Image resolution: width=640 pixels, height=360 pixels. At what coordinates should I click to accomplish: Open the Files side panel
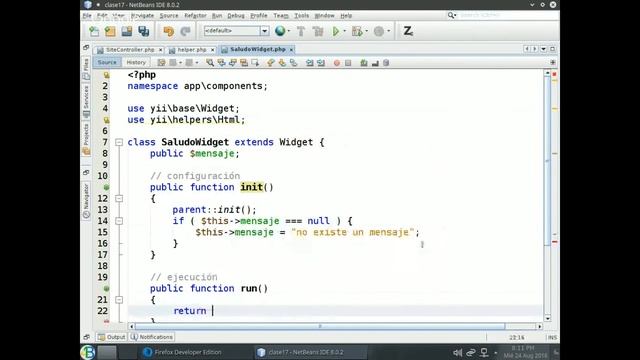(x=86, y=69)
